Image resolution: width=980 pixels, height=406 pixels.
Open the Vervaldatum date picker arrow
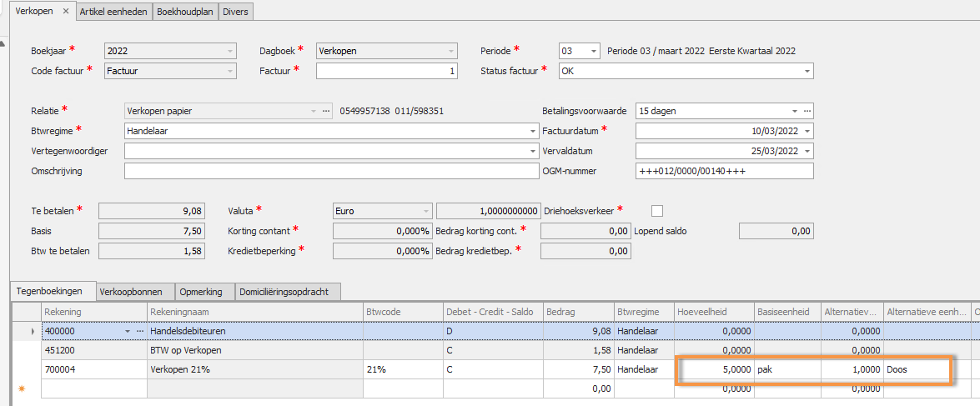coord(807,151)
